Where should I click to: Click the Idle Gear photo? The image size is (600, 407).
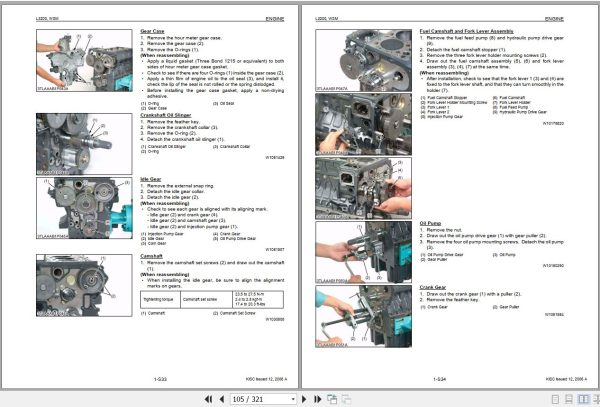[84, 208]
